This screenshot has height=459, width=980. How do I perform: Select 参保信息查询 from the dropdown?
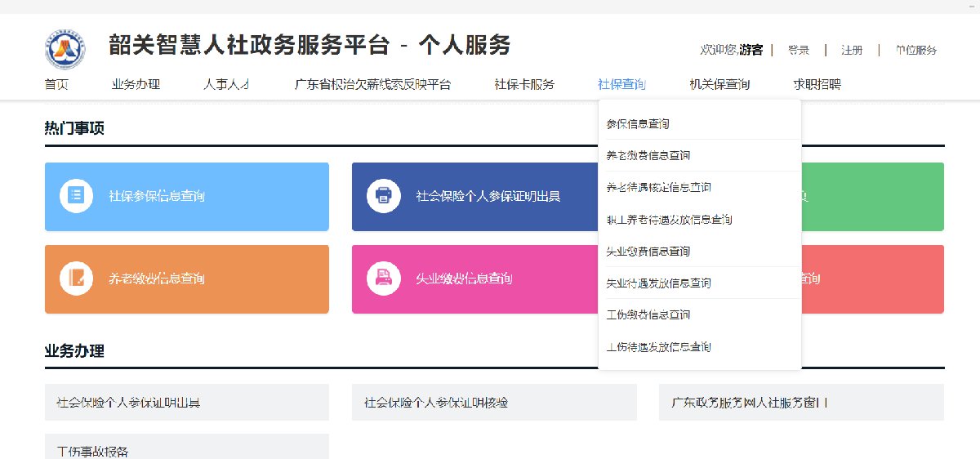pyautogui.click(x=638, y=124)
